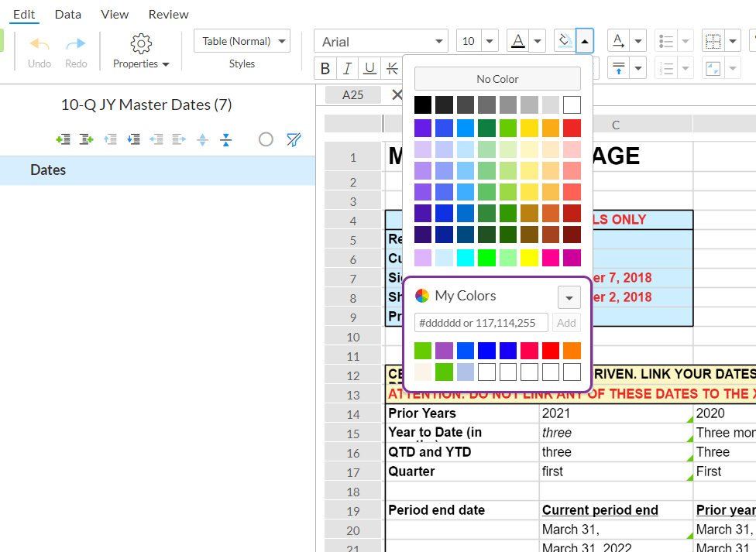Open the Arial font family dropdown
This screenshot has width=756, height=552.
[380, 41]
